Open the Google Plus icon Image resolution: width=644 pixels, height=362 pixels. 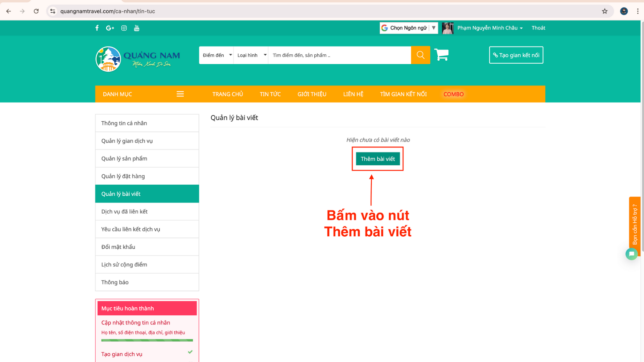pyautogui.click(x=110, y=28)
